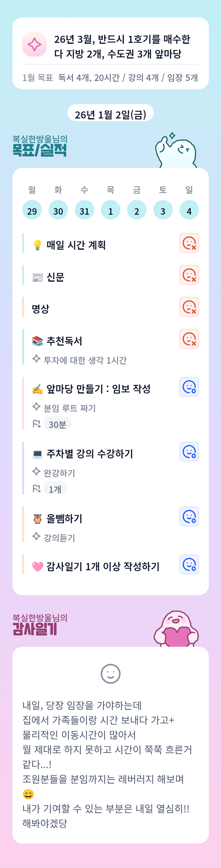
Task: Click smiley icon beside 주차별 강의 수강하기
Action: coord(189,451)
